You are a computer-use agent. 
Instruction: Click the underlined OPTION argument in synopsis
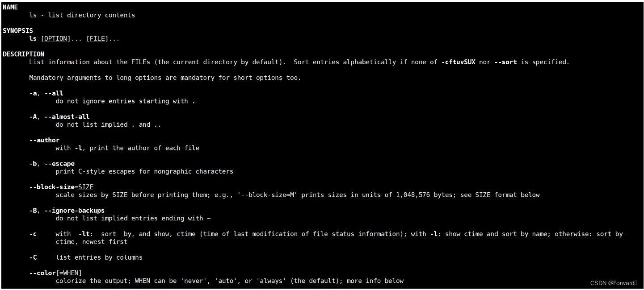pos(55,39)
